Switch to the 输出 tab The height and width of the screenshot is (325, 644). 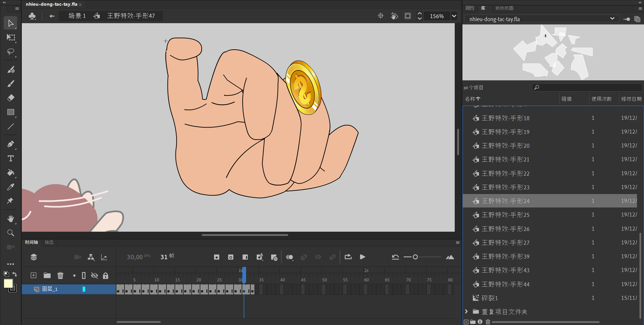click(x=49, y=242)
